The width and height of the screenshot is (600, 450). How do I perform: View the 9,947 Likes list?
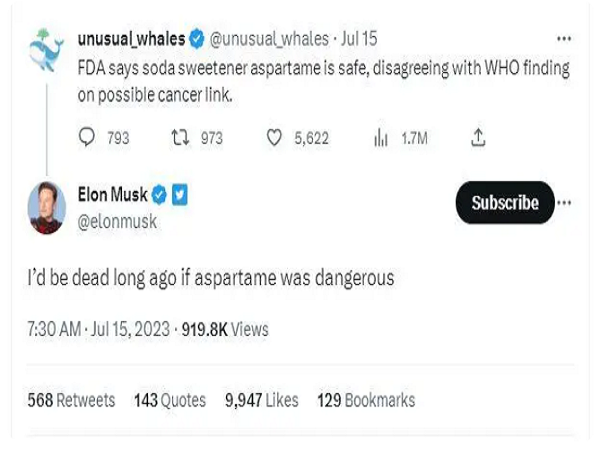pyautogui.click(x=261, y=400)
